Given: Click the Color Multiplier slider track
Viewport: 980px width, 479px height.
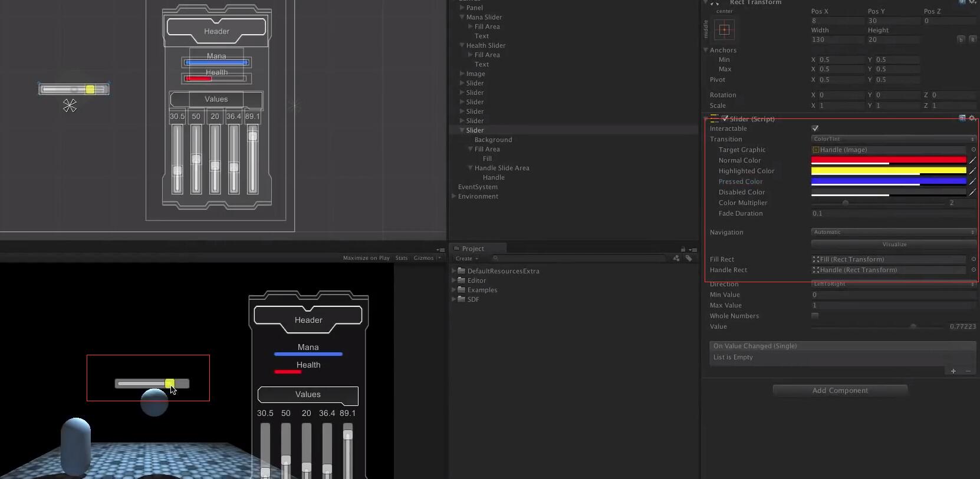Looking at the screenshot, I should pos(878,203).
